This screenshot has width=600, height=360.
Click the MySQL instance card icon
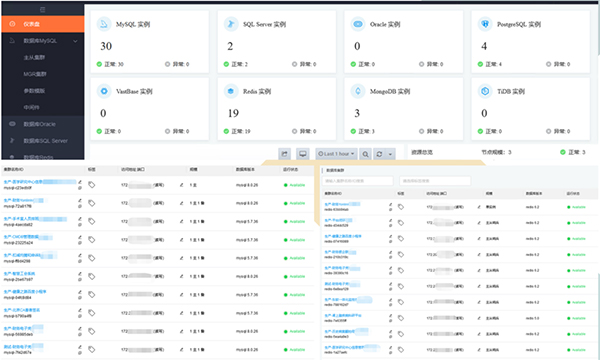[103, 24]
